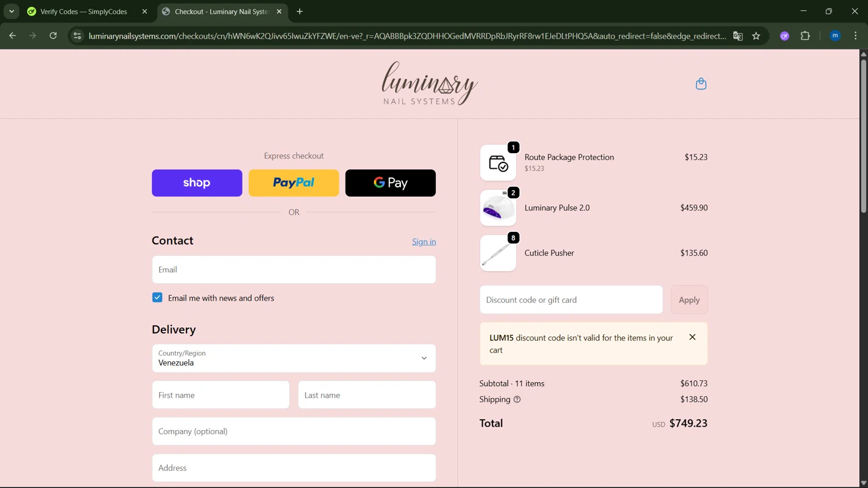
Task: Uncheck Email me with news and offers
Action: (157, 298)
